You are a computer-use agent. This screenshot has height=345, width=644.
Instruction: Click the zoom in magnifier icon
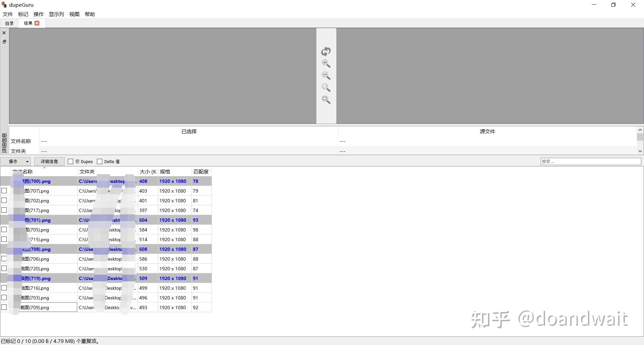(x=326, y=63)
